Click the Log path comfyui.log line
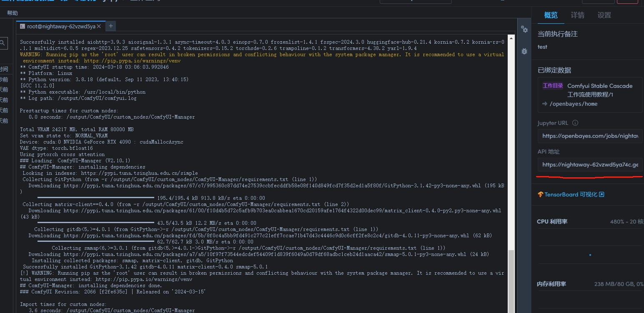 pyautogui.click(x=78, y=98)
